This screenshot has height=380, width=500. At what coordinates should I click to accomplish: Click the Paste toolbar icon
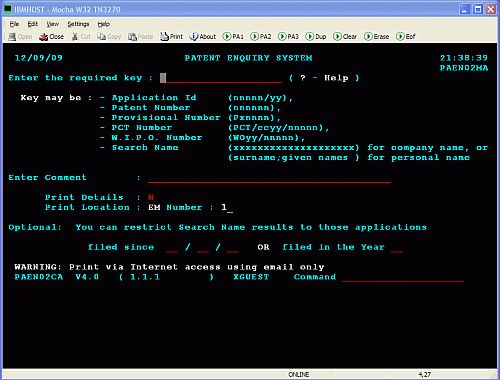point(141,36)
